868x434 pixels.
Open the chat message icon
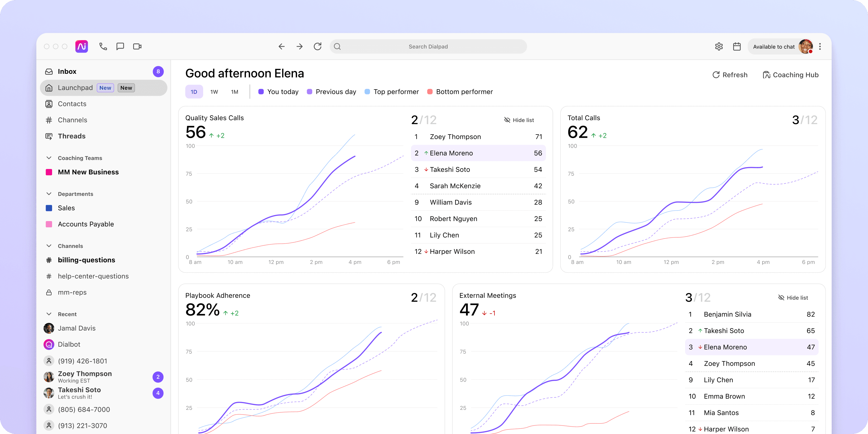[120, 46]
